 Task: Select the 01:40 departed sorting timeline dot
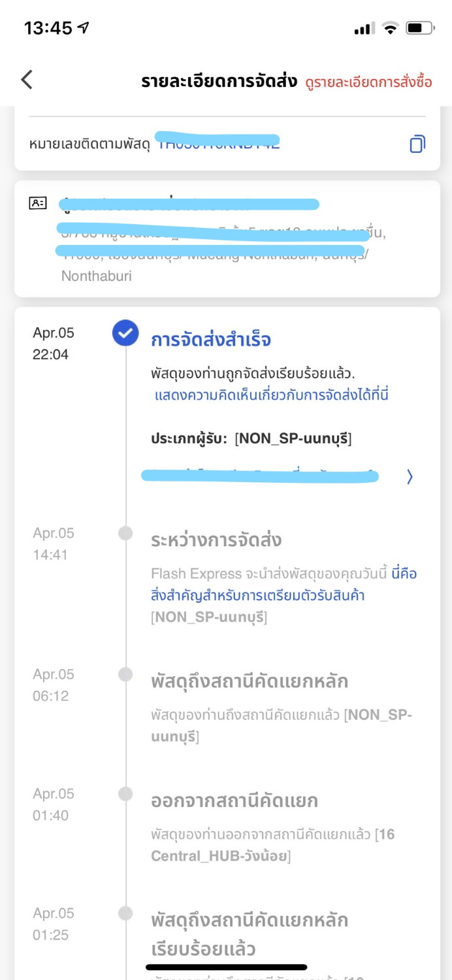click(125, 794)
